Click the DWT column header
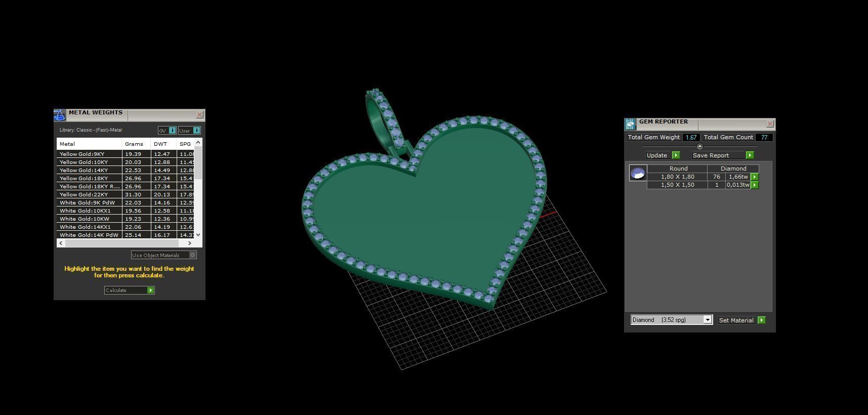 pyautogui.click(x=163, y=144)
